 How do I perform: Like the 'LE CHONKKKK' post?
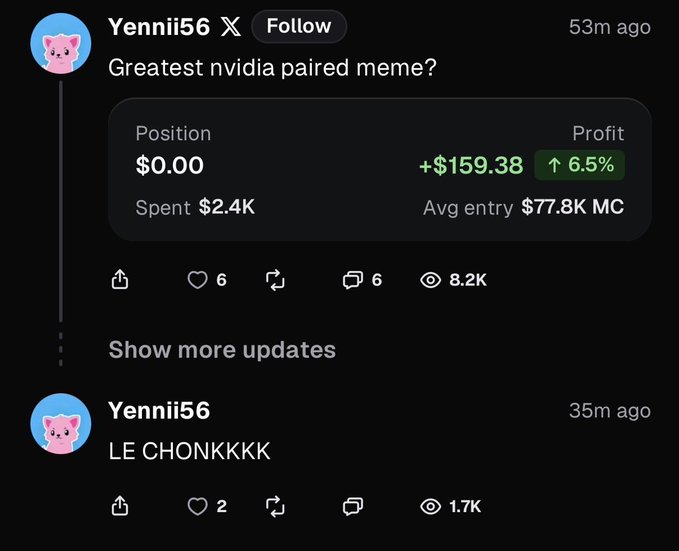(197, 506)
